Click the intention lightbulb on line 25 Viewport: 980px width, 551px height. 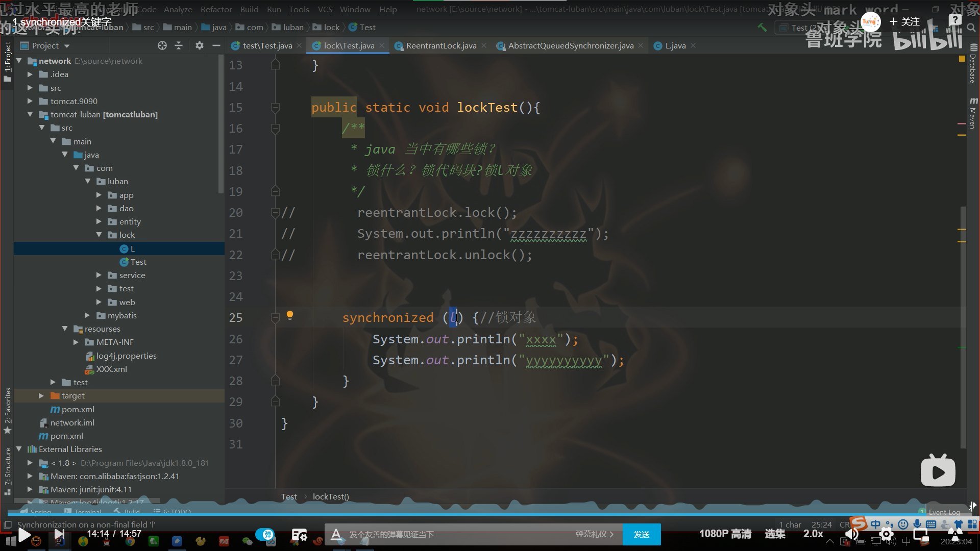[x=290, y=315]
